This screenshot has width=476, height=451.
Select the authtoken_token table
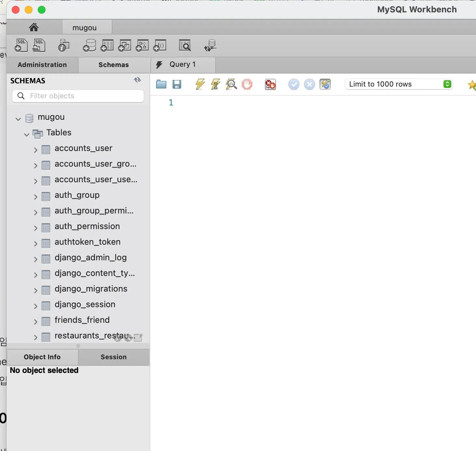pos(87,242)
